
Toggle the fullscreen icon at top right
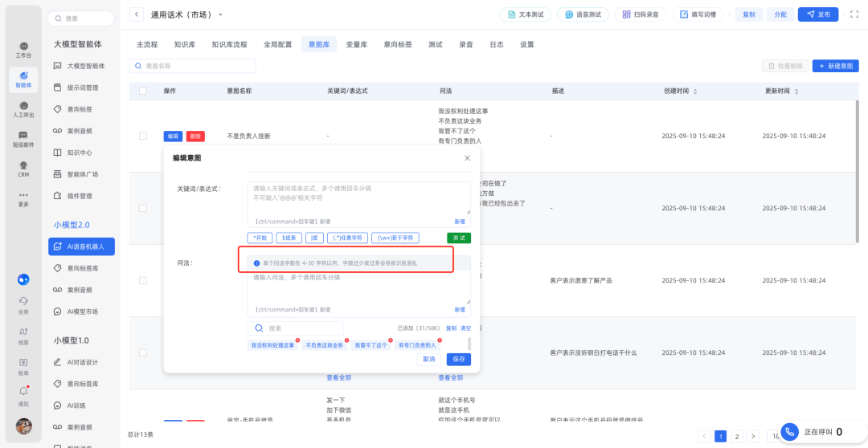(854, 14)
